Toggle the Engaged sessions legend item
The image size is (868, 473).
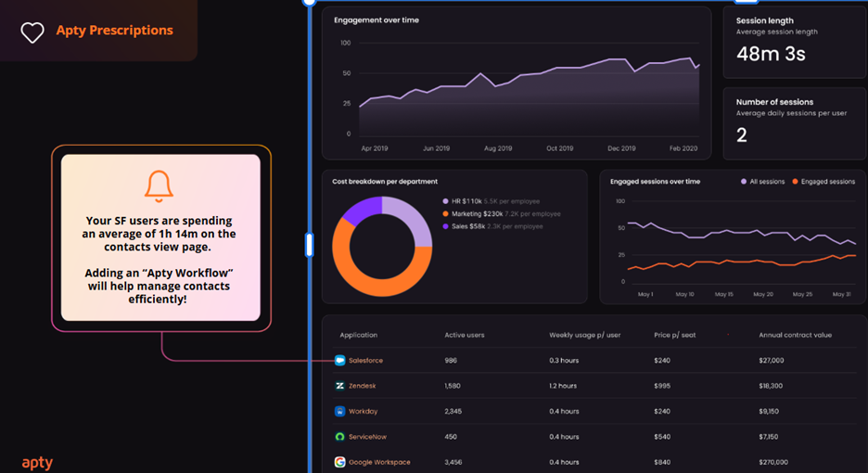click(823, 182)
